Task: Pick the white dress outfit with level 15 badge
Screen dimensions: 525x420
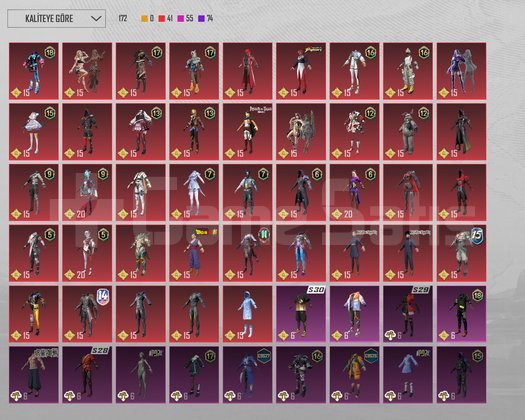Action: pos(33,132)
